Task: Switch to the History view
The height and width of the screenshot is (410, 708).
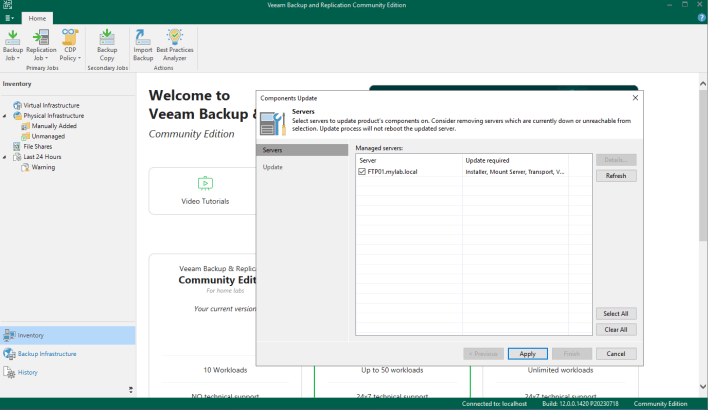Action: tap(68, 373)
